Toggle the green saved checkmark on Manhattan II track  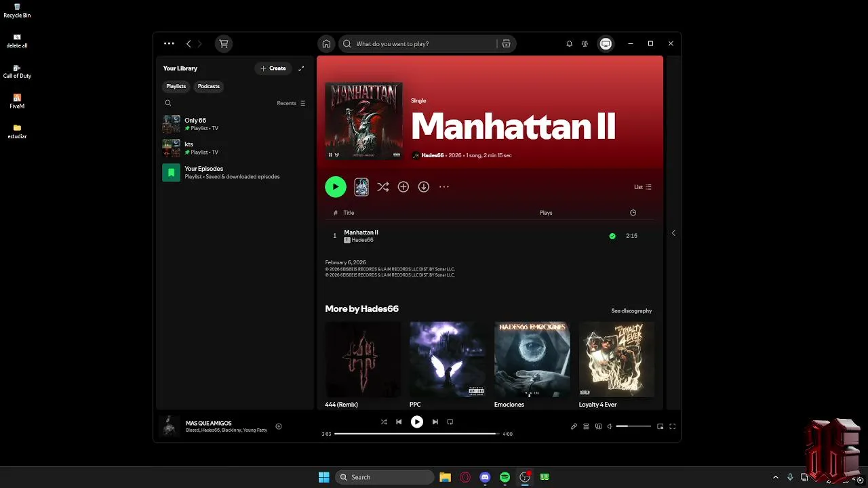[612, 236]
